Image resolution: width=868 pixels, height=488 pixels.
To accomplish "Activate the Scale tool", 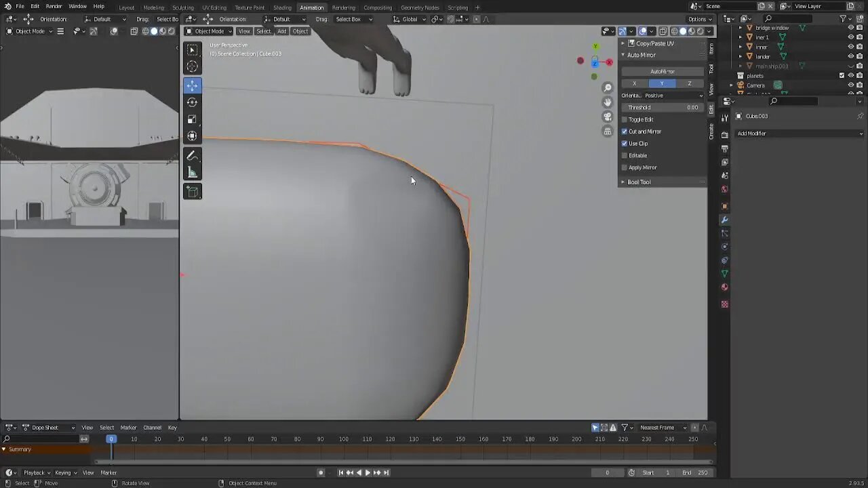I will (193, 119).
